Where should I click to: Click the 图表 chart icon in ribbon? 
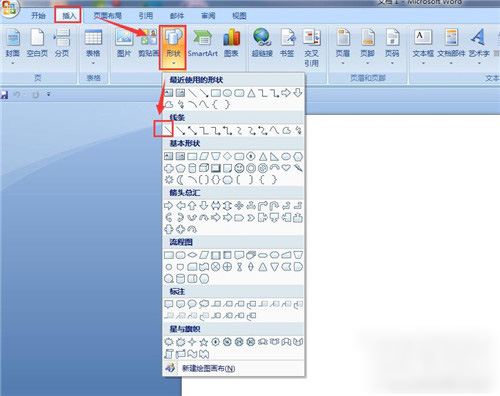pos(231,43)
